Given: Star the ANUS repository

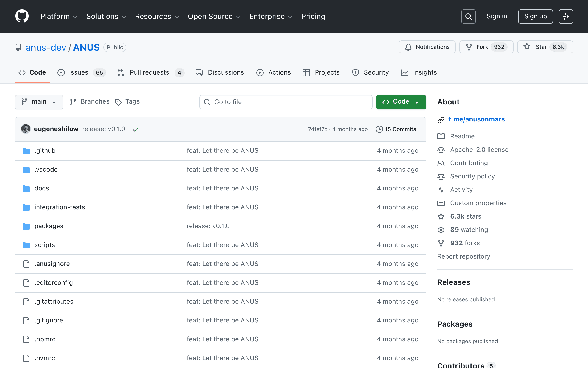Looking at the screenshot, I should point(545,47).
